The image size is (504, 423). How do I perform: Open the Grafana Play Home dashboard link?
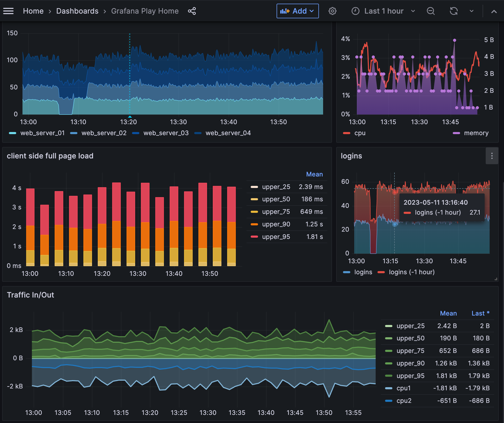[x=145, y=11]
